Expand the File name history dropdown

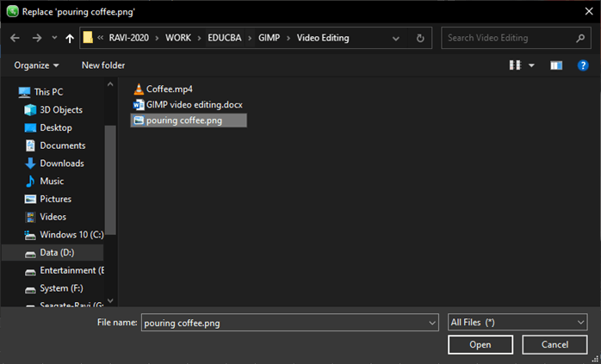[432, 323]
